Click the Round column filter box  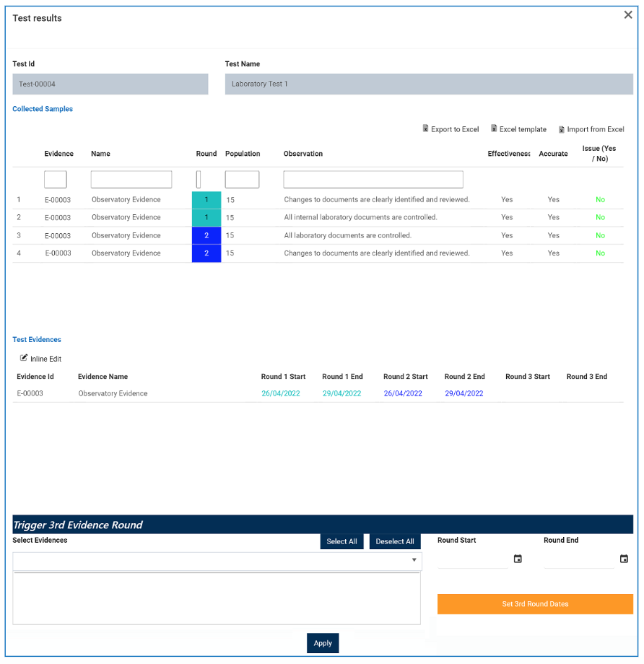199,180
